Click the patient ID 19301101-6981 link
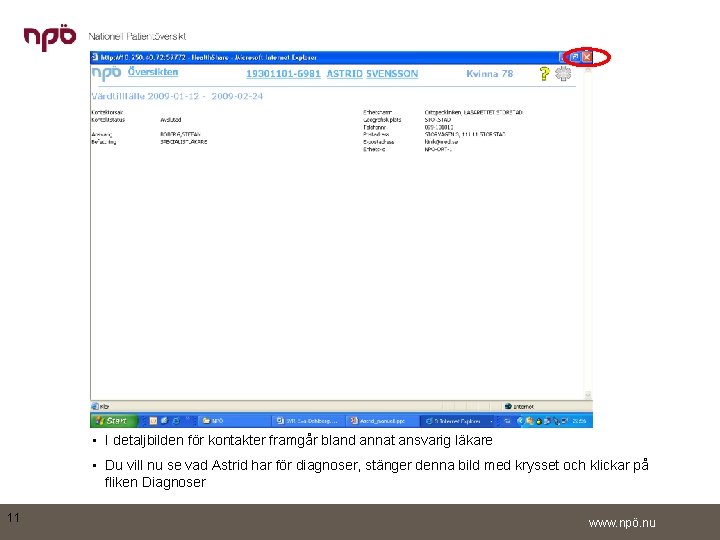Screen dimensions: 720x540 coord(283,74)
